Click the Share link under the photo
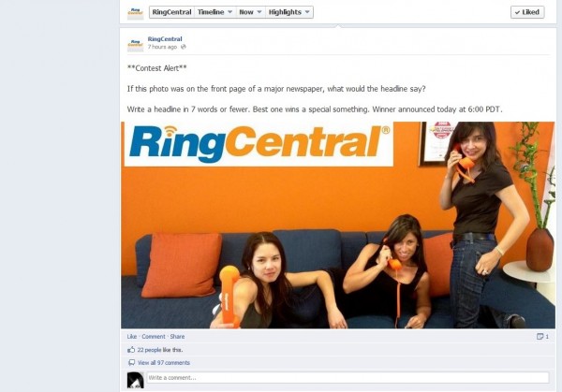 coord(177,337)
